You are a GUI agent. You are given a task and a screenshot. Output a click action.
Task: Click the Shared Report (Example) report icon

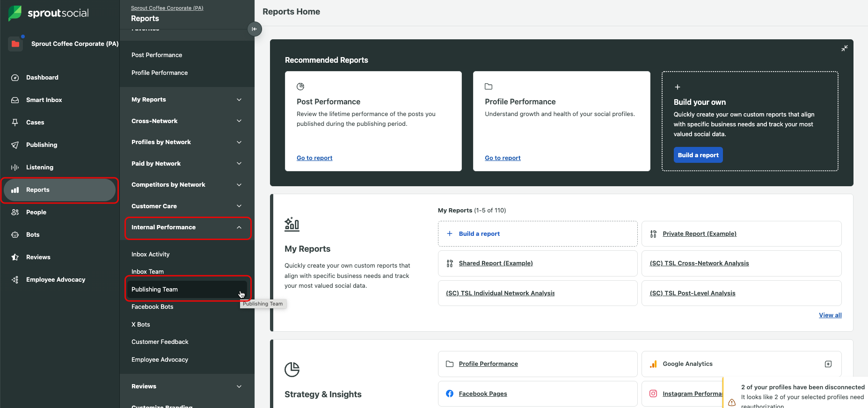450,263
